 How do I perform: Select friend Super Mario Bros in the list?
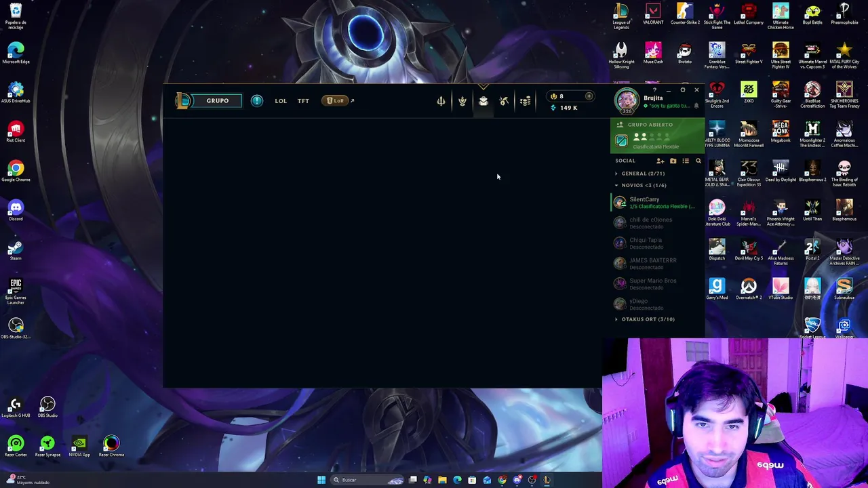(x=657, y=284)
